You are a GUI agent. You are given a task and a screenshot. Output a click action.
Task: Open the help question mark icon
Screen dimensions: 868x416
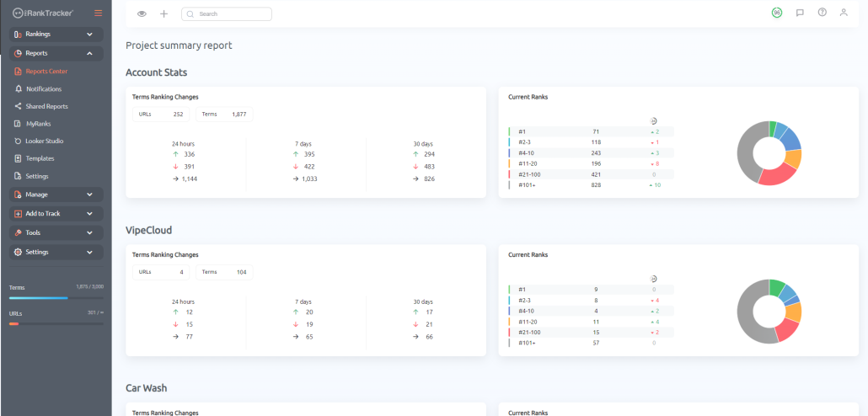[822, 12]
